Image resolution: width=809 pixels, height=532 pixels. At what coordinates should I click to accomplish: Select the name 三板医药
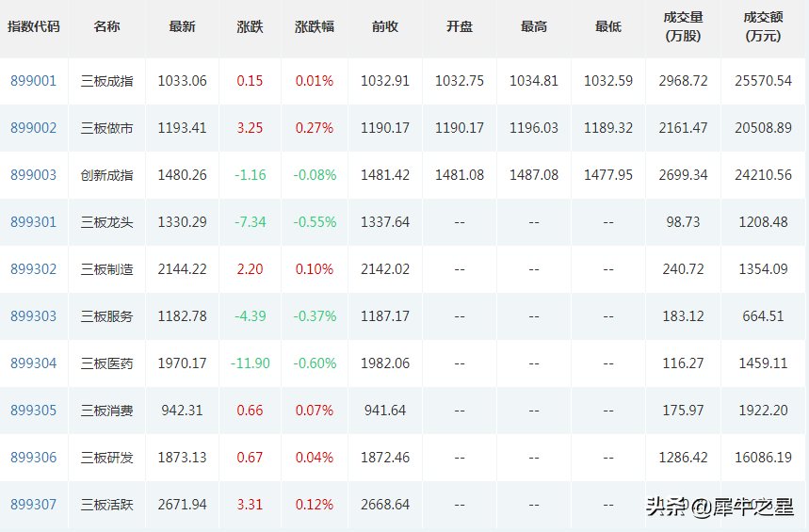click(106, 363)
